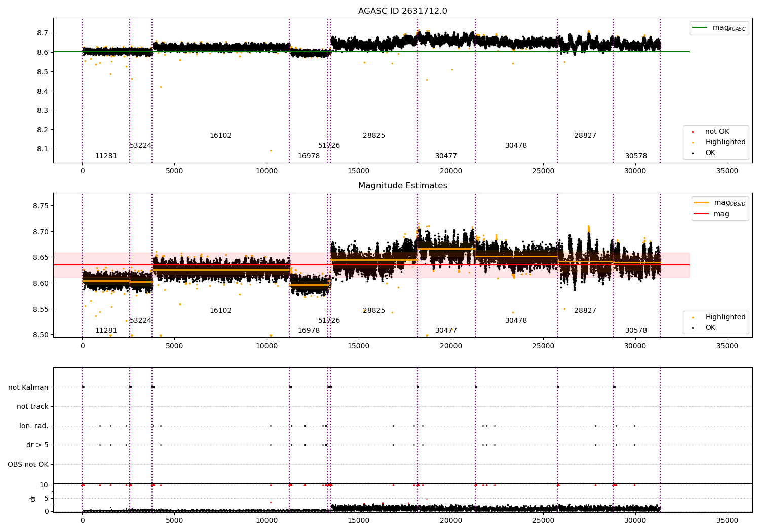
Task: Click obsid label 11281 in AGASC ID plot
Action: pyautogui.click(x=106, y=156)
